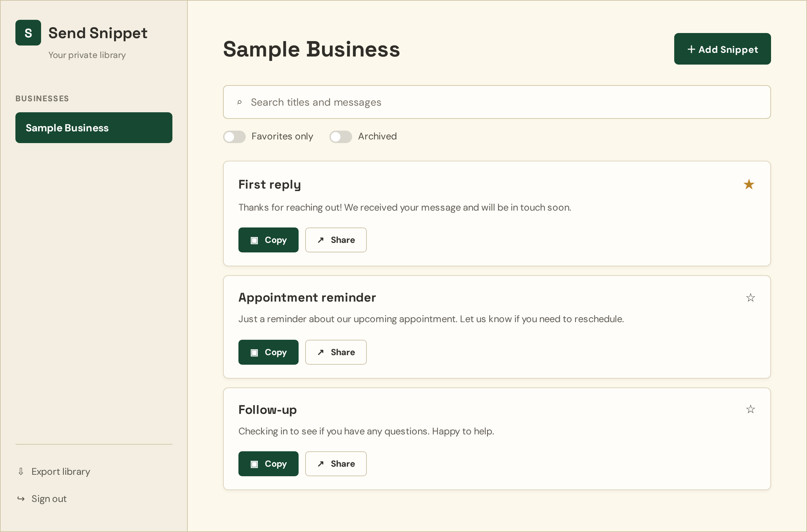The width and height of the screenshot is (807, 532).
Task: Copy the First reply snippet
Action: 269,240
